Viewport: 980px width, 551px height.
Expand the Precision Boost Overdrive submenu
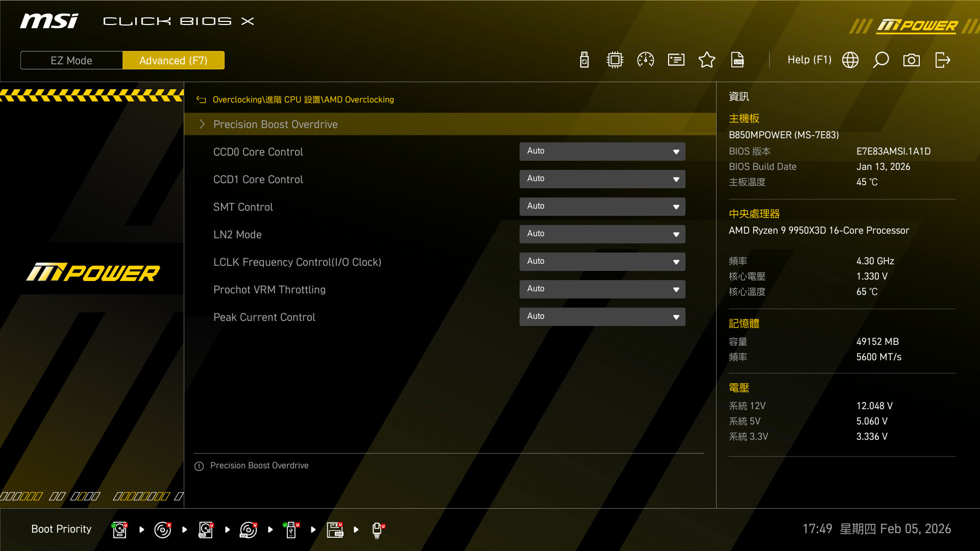[276, 124]
